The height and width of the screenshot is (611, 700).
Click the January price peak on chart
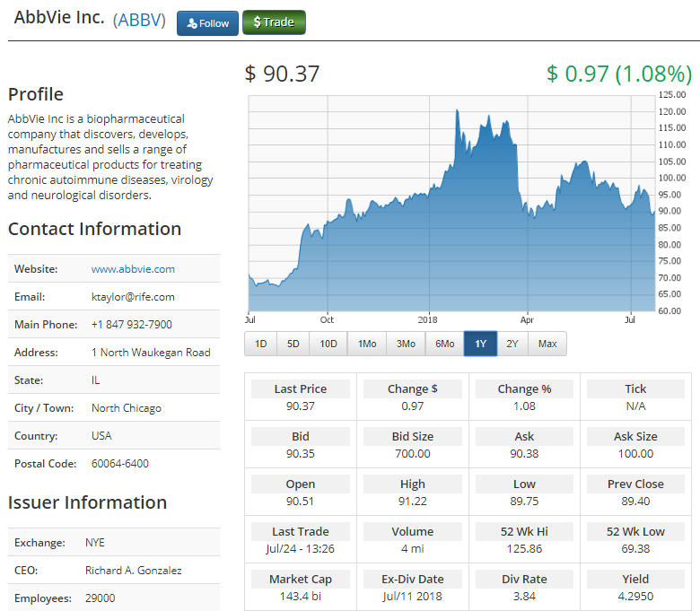pos(457,110)
